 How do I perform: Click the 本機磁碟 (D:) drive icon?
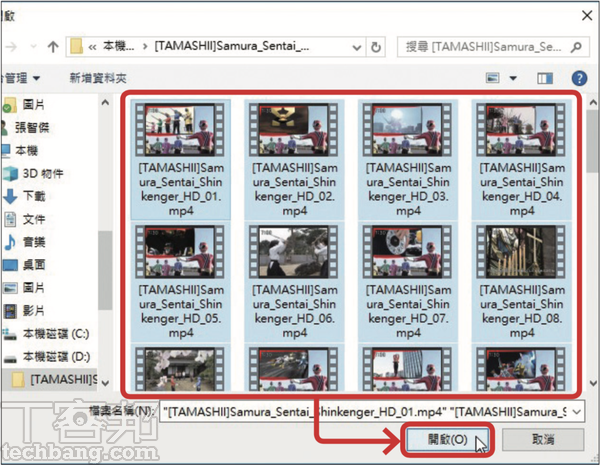10,359
